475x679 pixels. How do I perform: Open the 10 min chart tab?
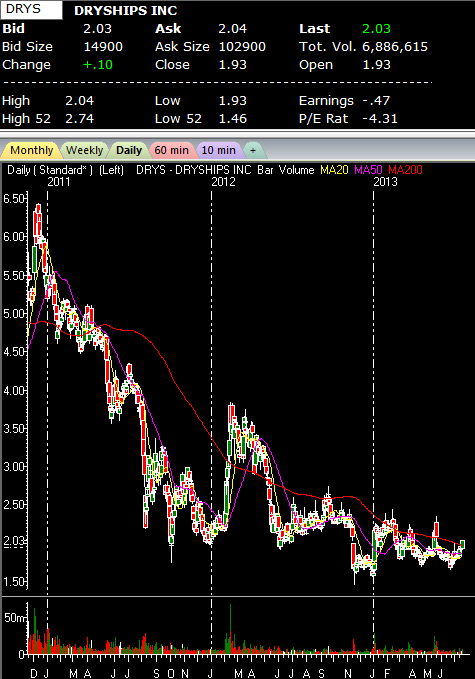click(219, 150)
